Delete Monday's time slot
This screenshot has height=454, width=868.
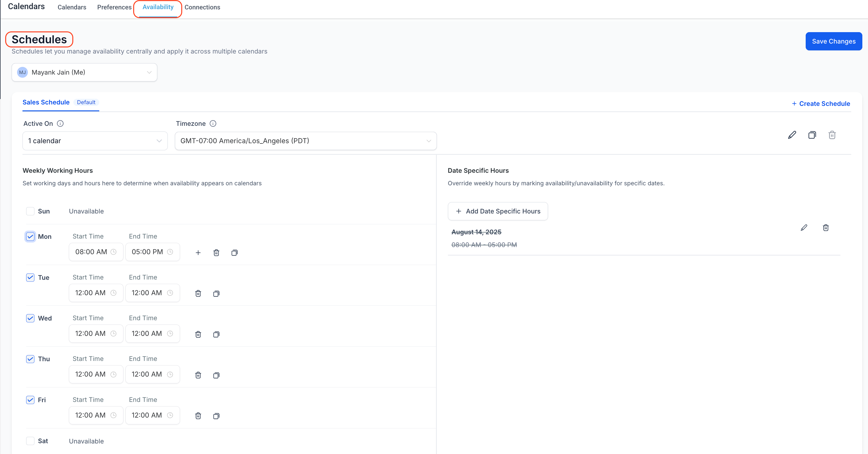[216, 253]
